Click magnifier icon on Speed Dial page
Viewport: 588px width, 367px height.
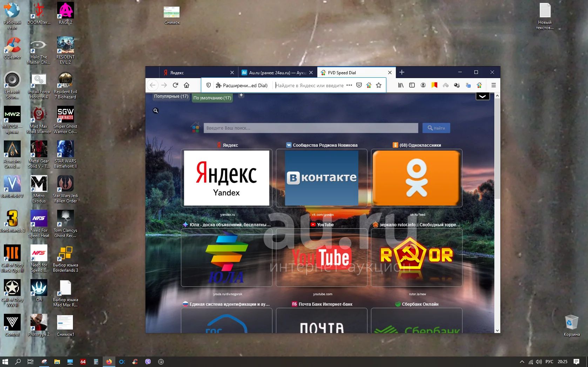click(156, 111)
